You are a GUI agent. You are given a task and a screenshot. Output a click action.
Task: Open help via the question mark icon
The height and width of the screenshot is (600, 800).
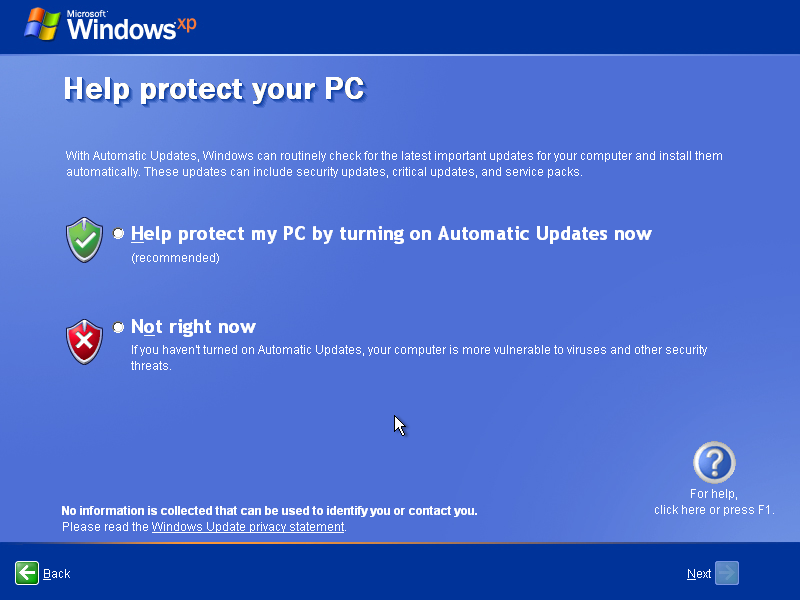click(714, 463)
